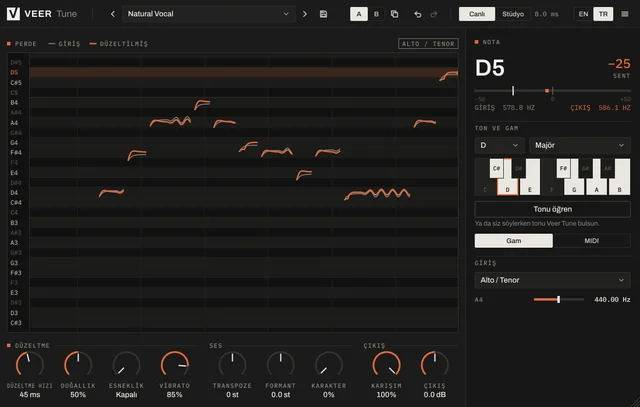Go to the previous preset arrow
The height and width of the screenshot is (407, 640).
click(113, 14)
